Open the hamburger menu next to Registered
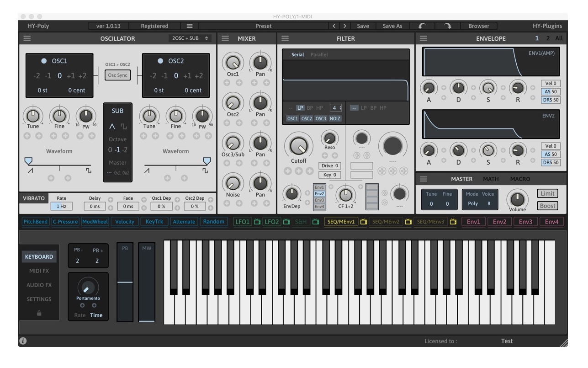The height and width of the screenshot is (368, 588). pos(190,26)
